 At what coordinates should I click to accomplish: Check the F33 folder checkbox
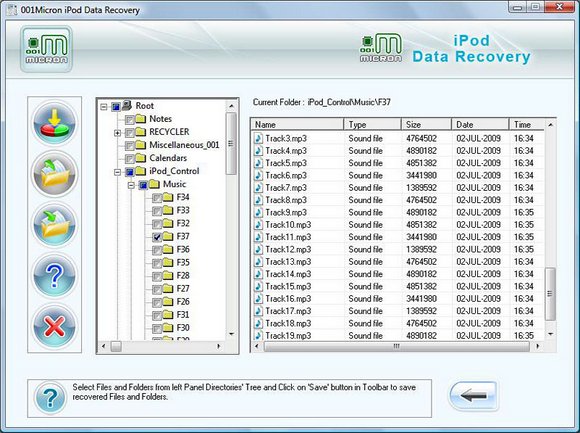(x=157, y=211)
